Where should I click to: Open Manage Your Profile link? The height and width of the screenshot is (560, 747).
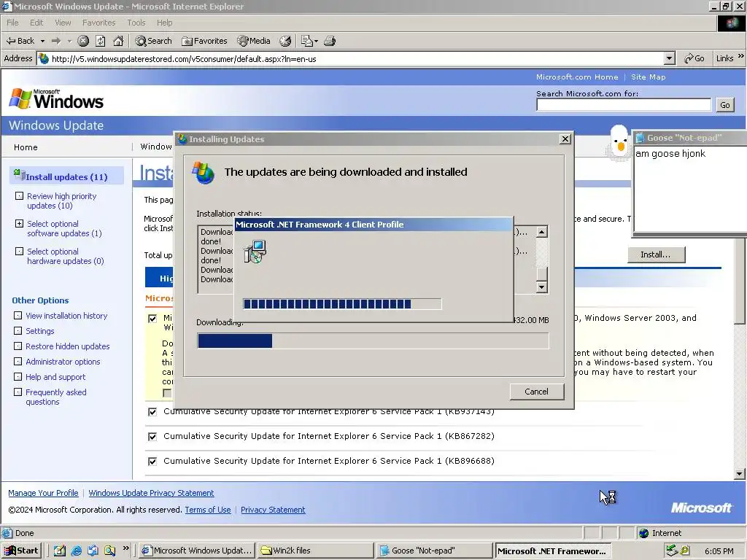coord(43,493)
